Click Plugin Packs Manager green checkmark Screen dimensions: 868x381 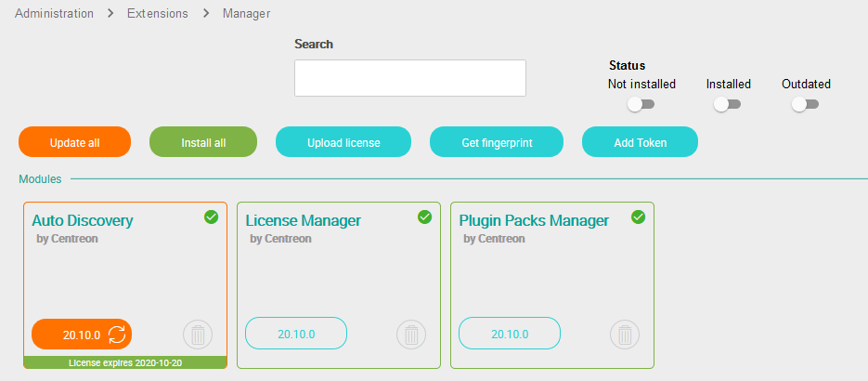click(x=638, y=217)
